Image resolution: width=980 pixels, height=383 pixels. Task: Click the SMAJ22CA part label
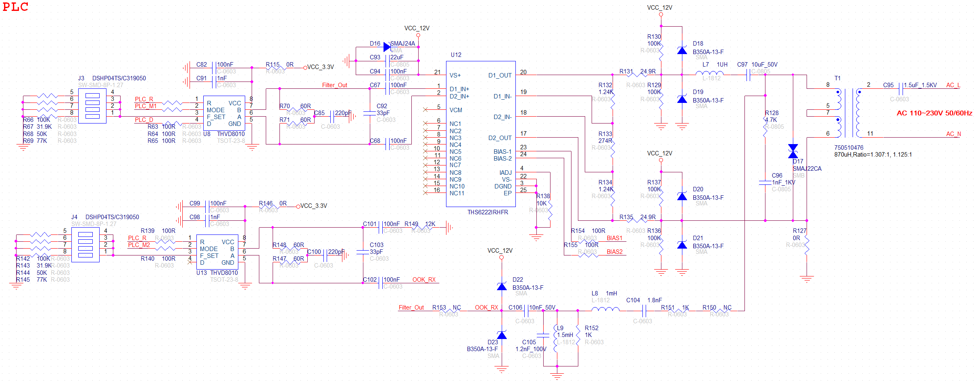click(807, 169)
